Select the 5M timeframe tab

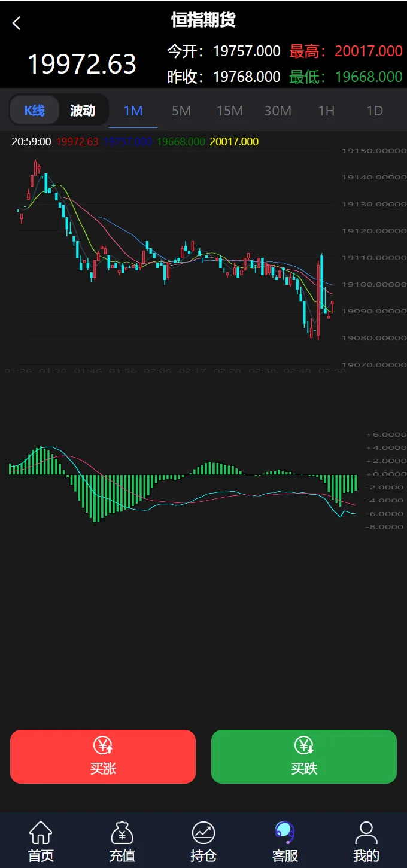[181, 111]
